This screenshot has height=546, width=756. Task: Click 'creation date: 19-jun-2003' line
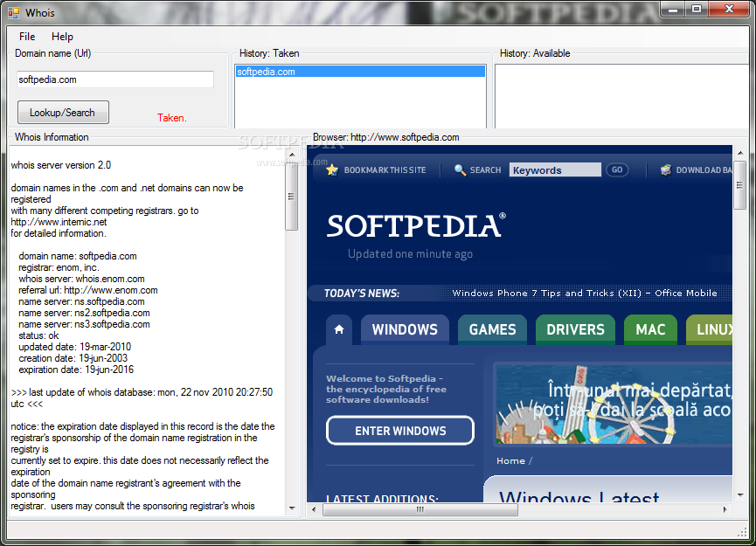73,358
